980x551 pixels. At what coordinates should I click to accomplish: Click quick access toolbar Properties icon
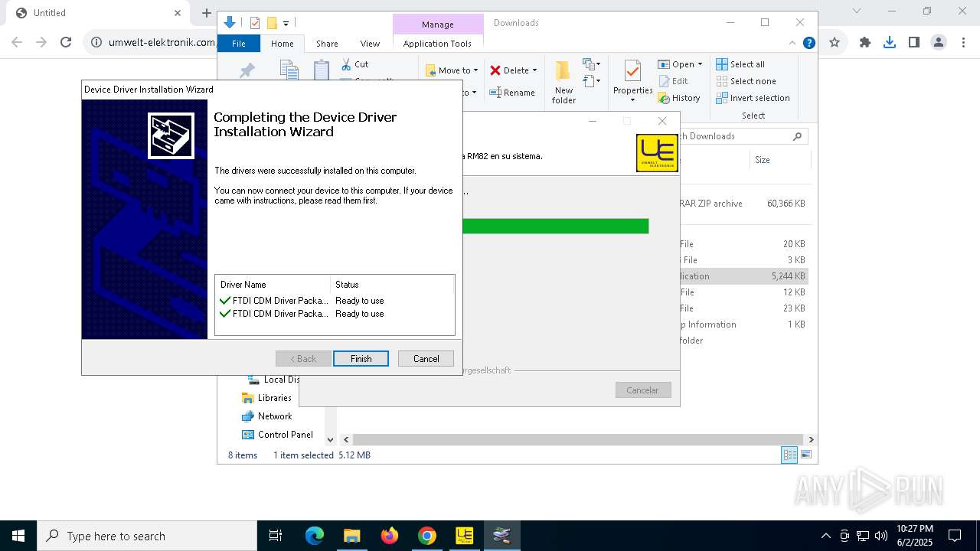point(255,23)
